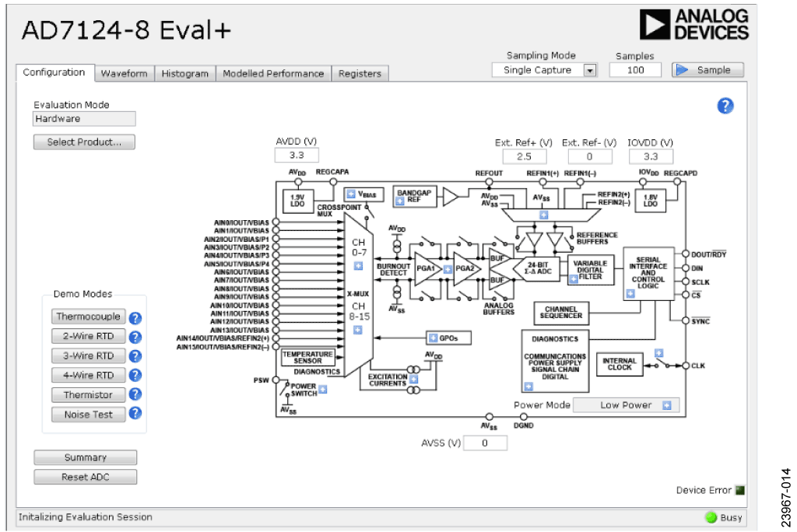Open help for 2-Wire RTD demo
The height and width of the screenshot is (532, 797).
pyautogui.click(x=135, y=337)
